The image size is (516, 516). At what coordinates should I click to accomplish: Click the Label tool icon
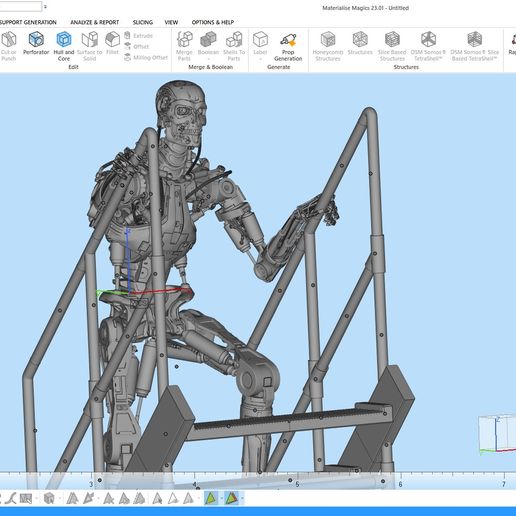click(x=260, y=40)
